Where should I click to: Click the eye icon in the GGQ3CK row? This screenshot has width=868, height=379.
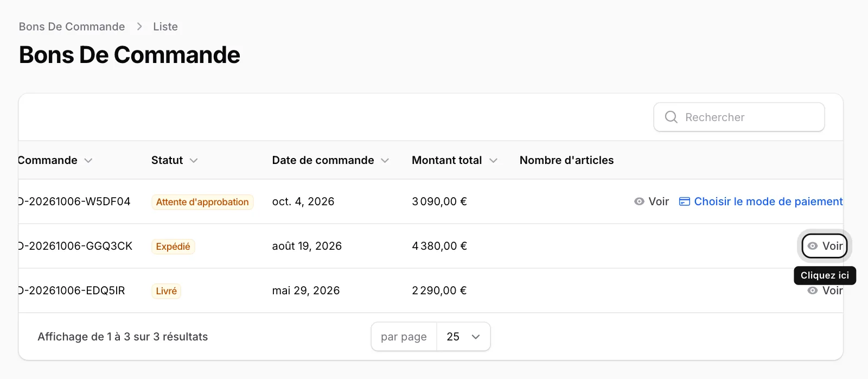tap(813, 246)
